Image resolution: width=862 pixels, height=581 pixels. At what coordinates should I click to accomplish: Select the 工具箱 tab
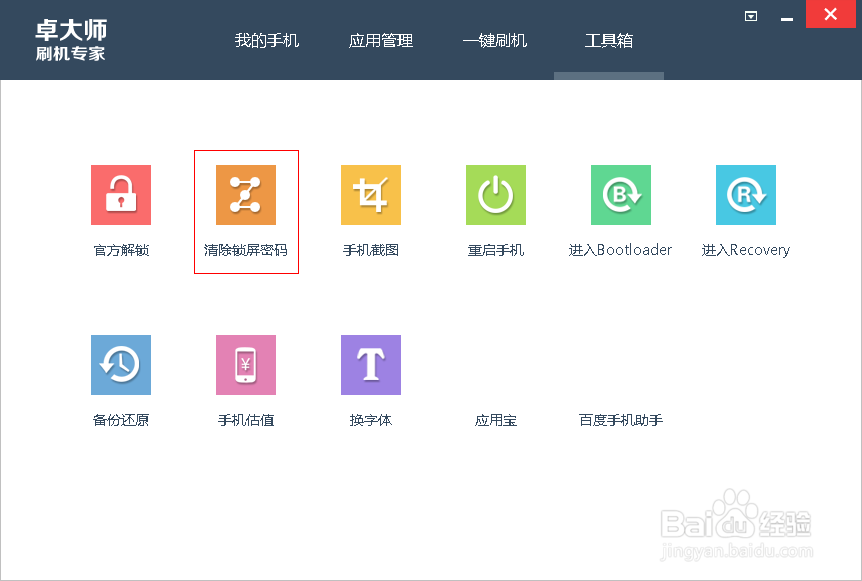(x=608, y=42)
